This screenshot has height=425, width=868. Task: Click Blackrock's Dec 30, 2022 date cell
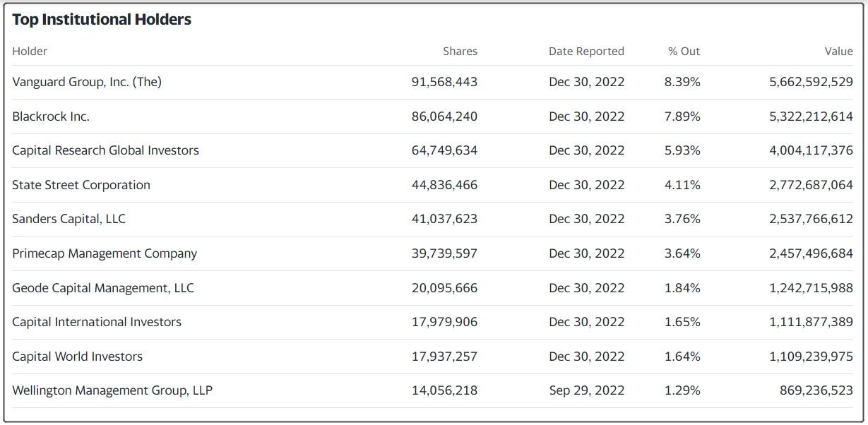point(586,116)
